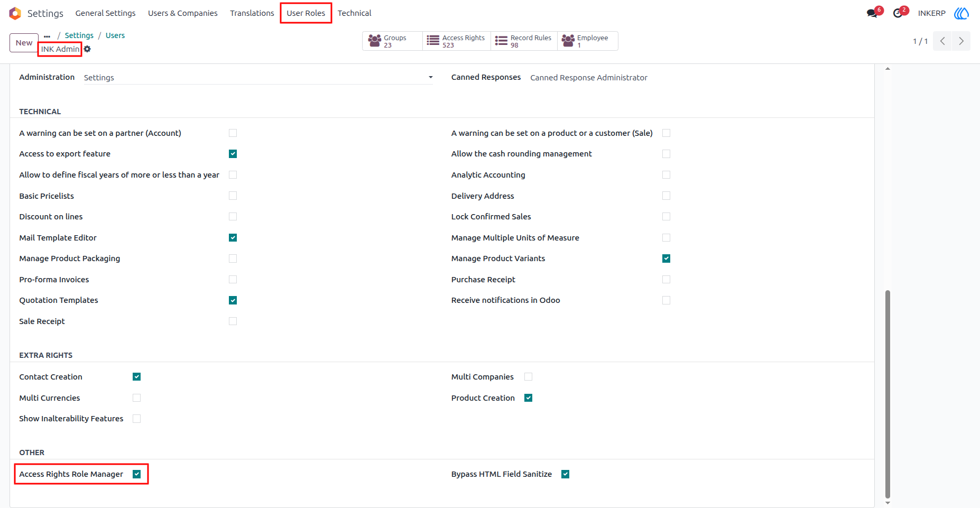Toggle Manage Product Variants checkbox
This screenshot has width=980, height=508.
pos(666,258)
